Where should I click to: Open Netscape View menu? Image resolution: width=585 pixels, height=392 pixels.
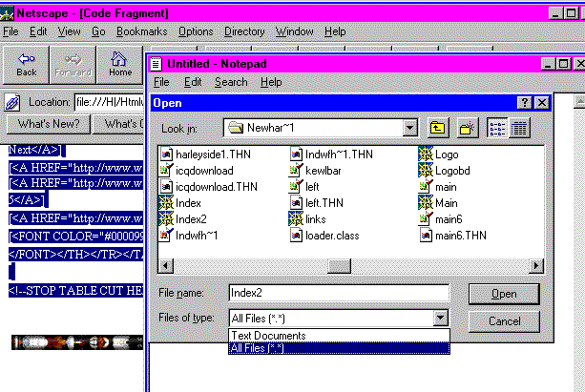[69, 31]
